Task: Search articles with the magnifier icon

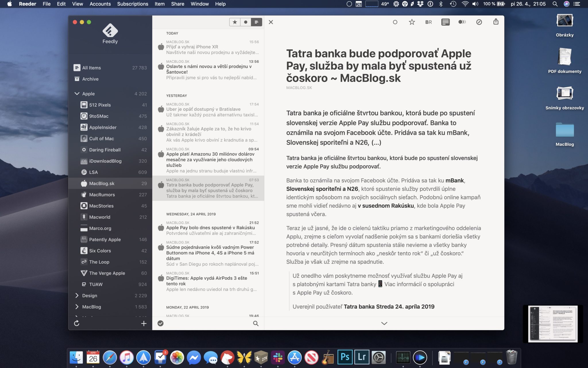Action: click(x=256, y=323)
